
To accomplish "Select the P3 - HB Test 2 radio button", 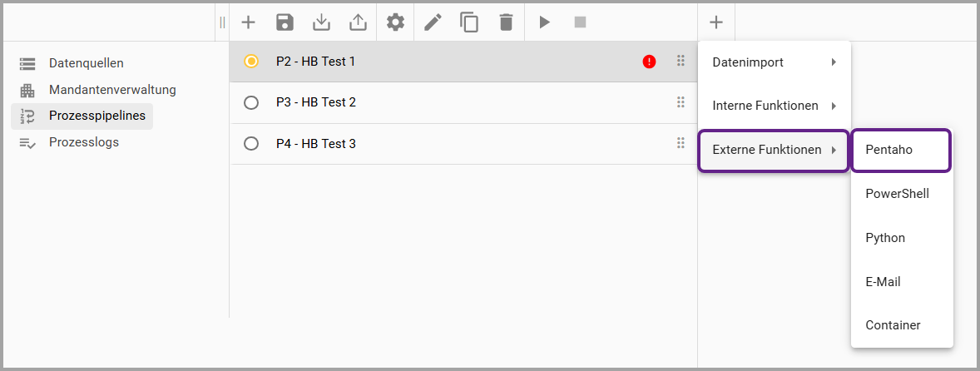I will pyautogui.click(x=251, y=102).
